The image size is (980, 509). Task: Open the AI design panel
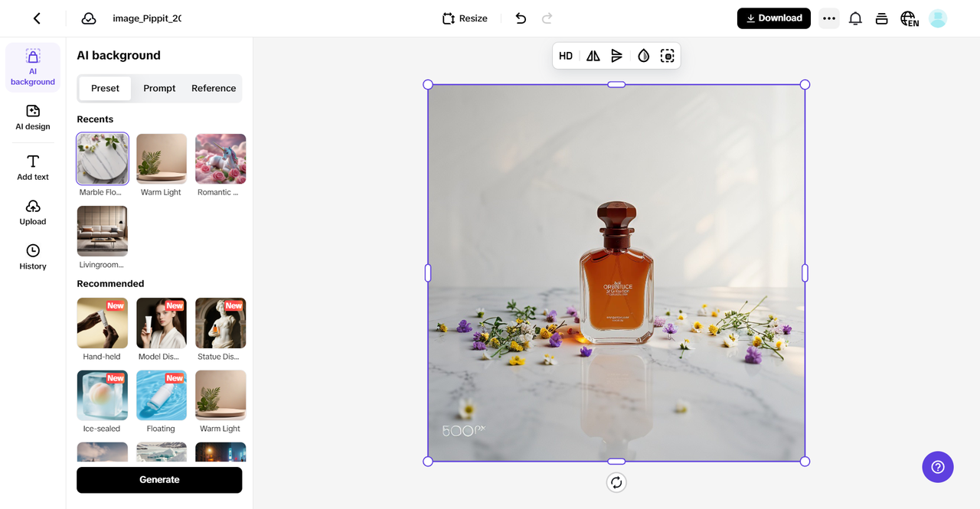pos(32,118)
